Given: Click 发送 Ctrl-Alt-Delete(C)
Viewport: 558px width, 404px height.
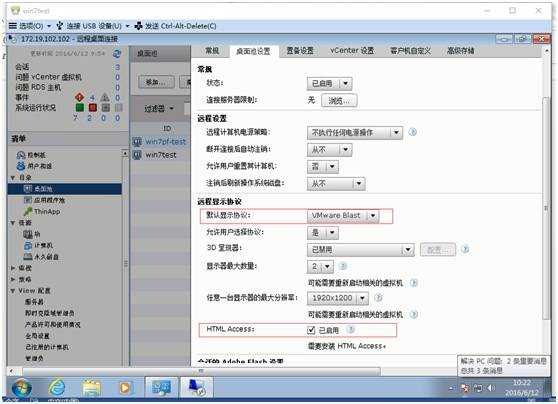Looking at the screenshot, I should click(x=175, y=26).
